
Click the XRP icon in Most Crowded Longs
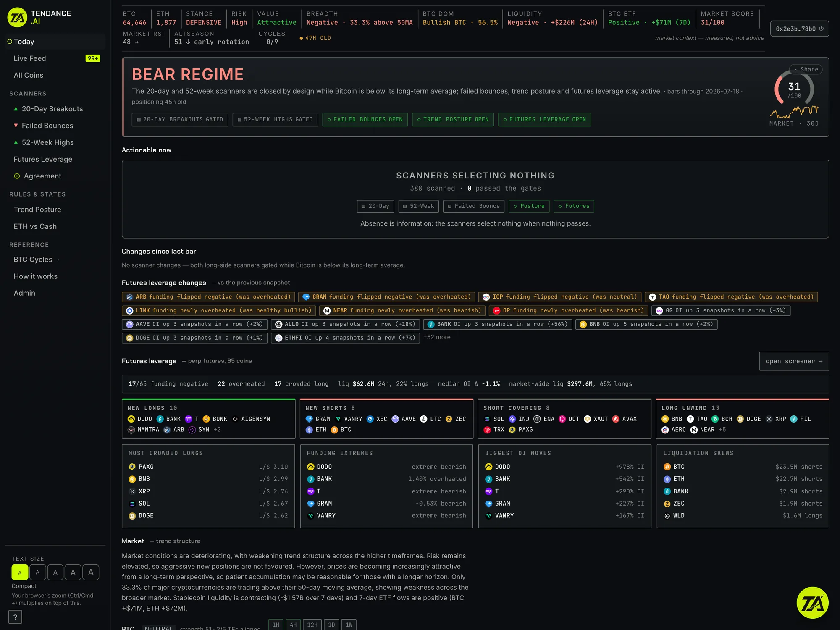coord(132,491)
